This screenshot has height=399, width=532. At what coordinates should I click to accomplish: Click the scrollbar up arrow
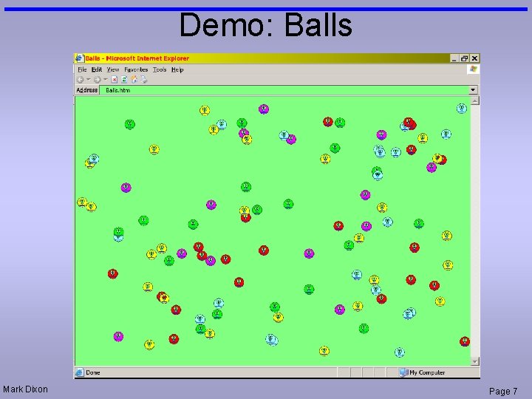(x=475, y=100)
